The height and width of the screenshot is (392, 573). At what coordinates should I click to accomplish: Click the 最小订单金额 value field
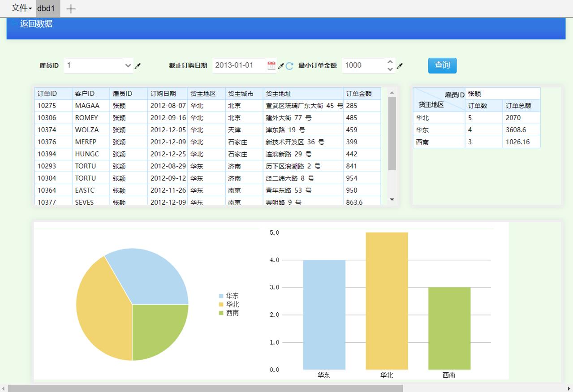[364, 65]
